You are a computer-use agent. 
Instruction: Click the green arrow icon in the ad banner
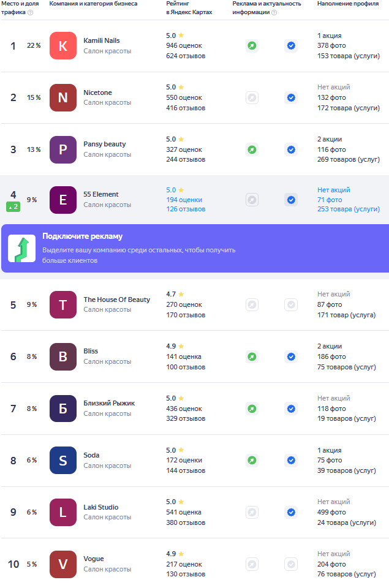tap(22, 248)
